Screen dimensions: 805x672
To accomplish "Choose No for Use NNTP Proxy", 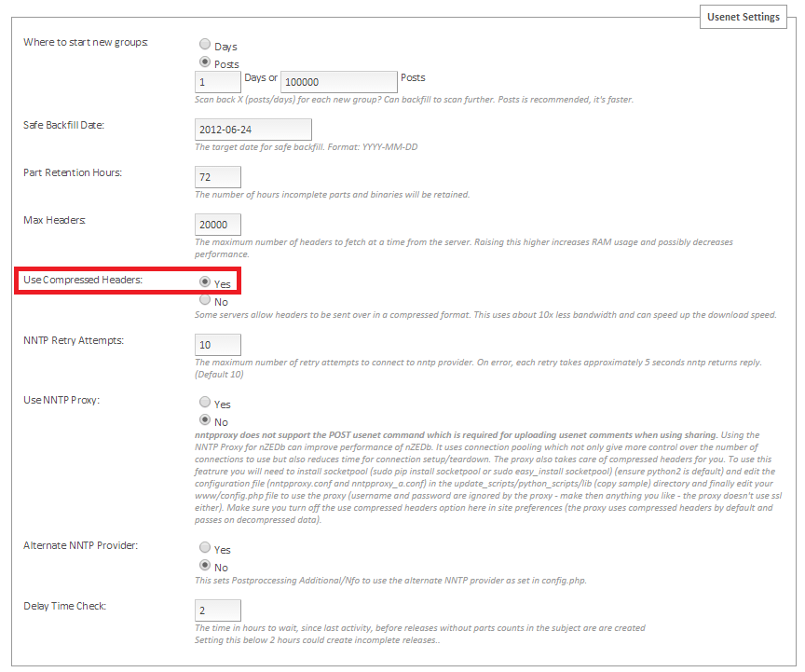I will tap(205, 421).
